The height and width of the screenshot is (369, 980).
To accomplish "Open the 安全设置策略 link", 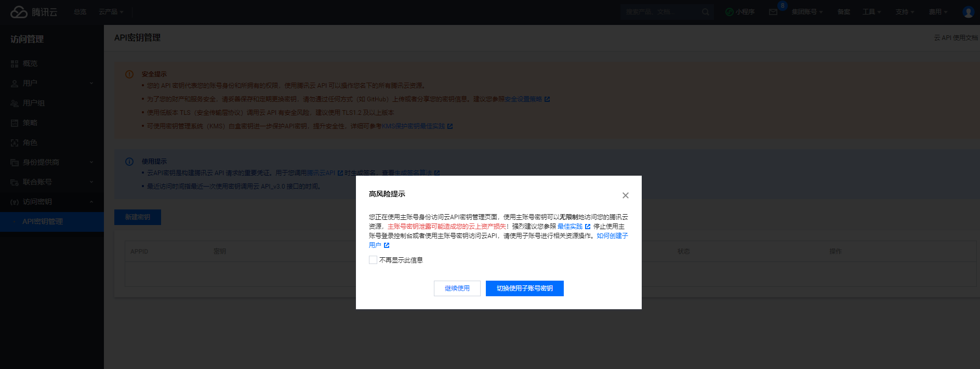I will (x=523, y=99).
